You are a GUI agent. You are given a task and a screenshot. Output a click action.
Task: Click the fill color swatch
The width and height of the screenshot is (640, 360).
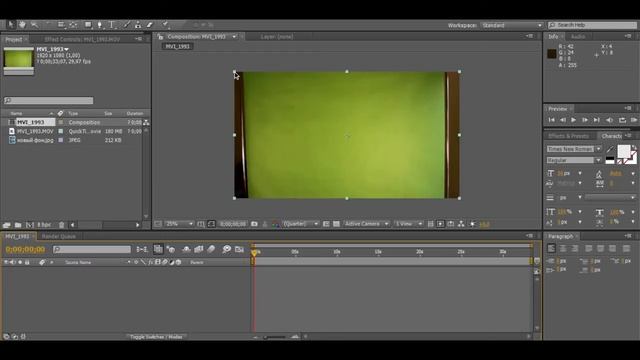click(x=623, y=151)
